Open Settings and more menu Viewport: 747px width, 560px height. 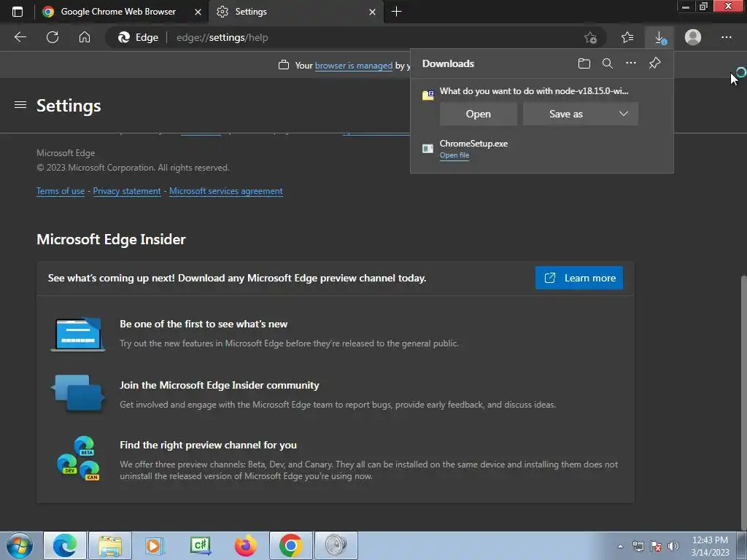pos(726,37)
